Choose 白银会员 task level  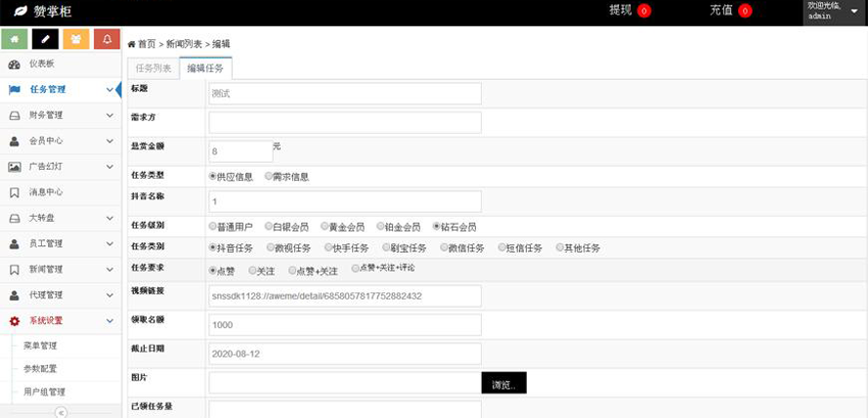pyautogui.click(x=269, y=227)
